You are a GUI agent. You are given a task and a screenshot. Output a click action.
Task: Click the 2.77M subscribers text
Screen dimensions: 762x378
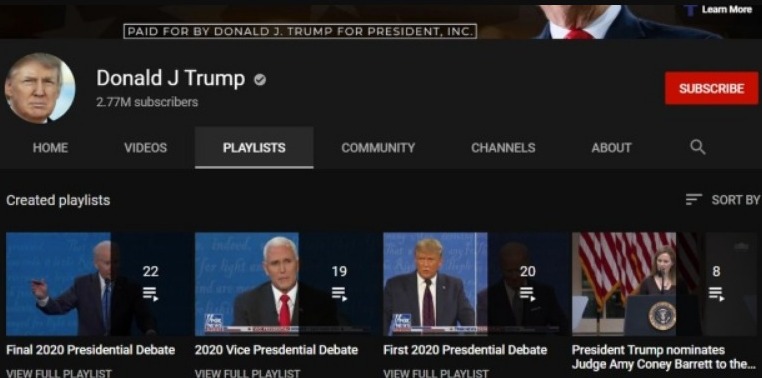tap(147, 102)
